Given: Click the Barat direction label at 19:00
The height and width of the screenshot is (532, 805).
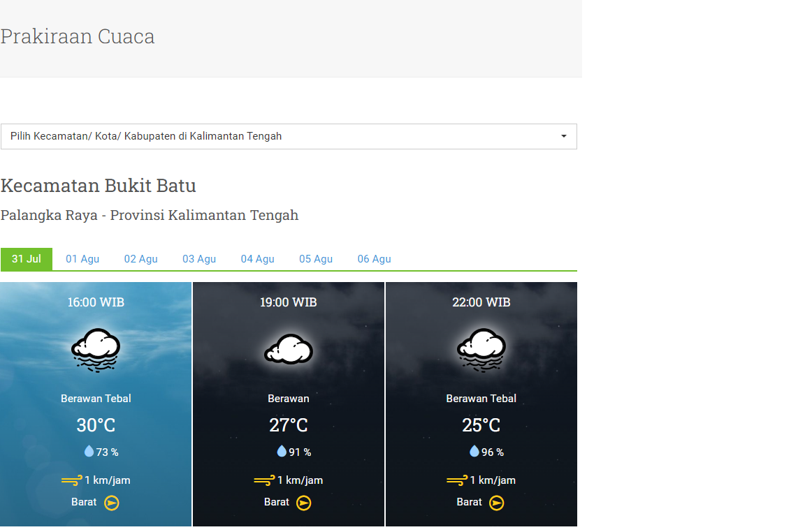Looking at the screenshot, I should (x=277, y=502).
